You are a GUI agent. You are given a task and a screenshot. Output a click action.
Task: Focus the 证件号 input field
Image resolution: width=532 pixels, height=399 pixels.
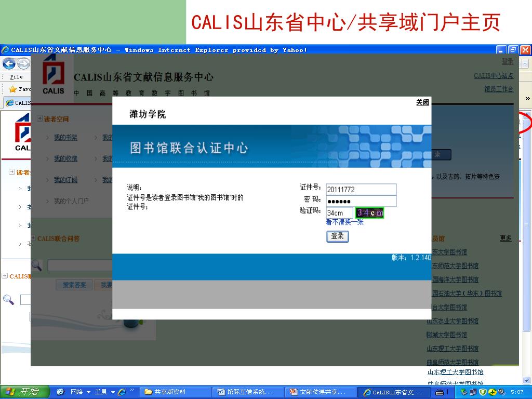[361, 189]
